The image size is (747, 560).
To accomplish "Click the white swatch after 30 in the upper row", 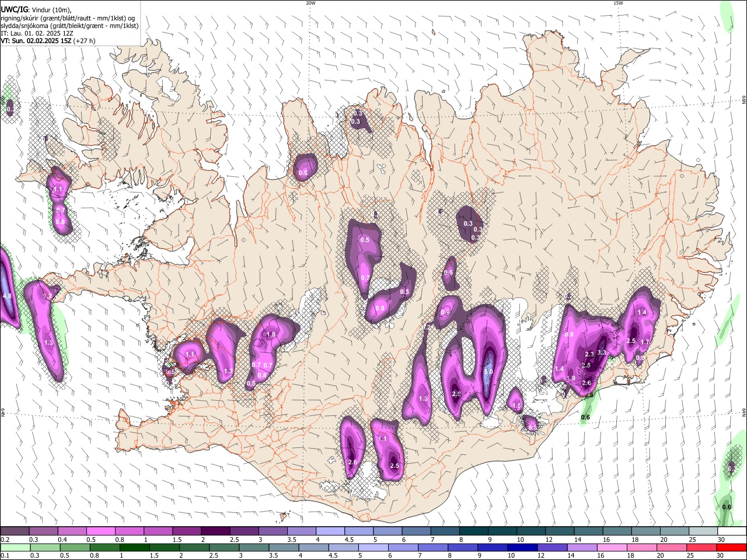I will click(732, 531).
